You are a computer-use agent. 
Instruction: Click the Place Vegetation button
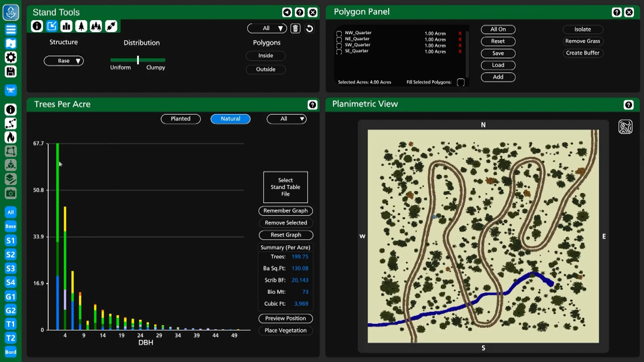(x=285, y=330)
